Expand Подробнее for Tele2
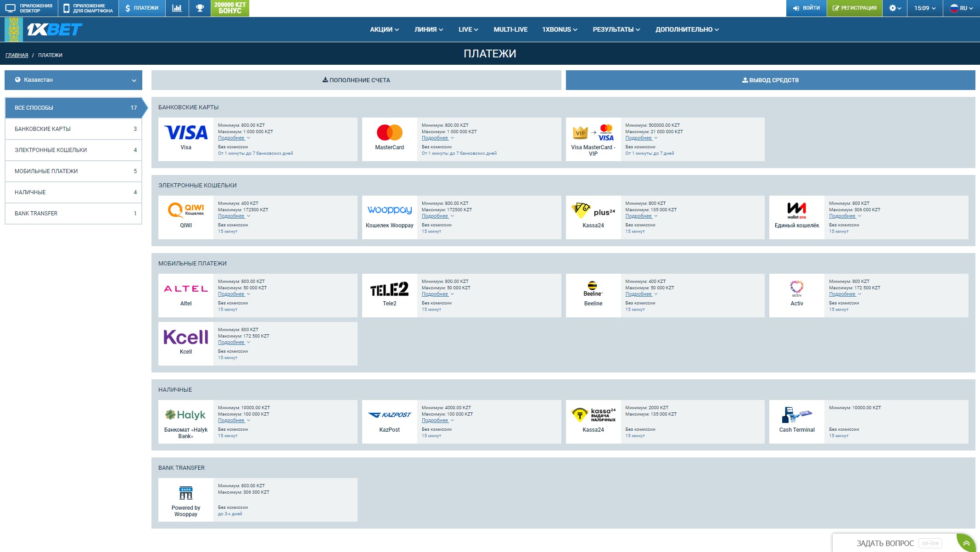 tap(437, 294)
